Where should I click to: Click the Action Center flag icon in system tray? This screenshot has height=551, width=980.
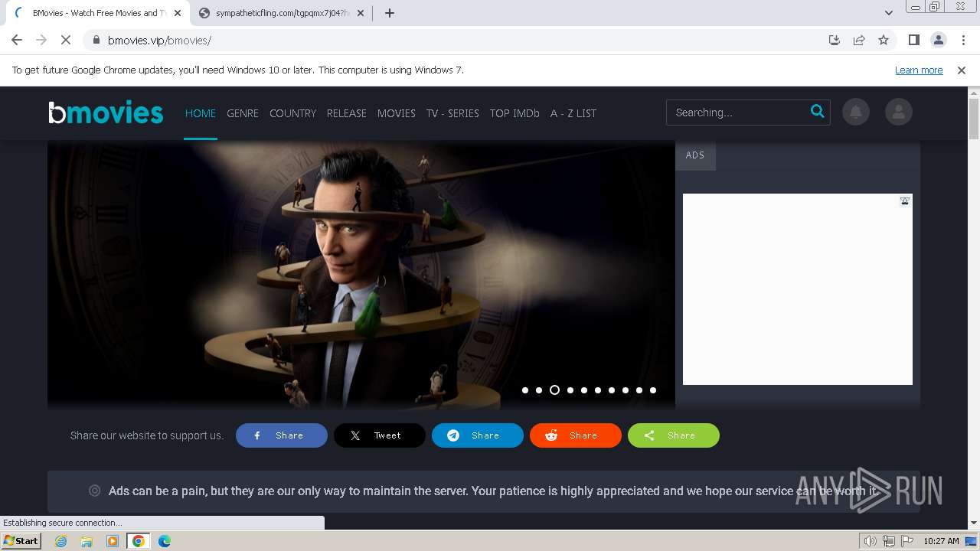[907, 541]
